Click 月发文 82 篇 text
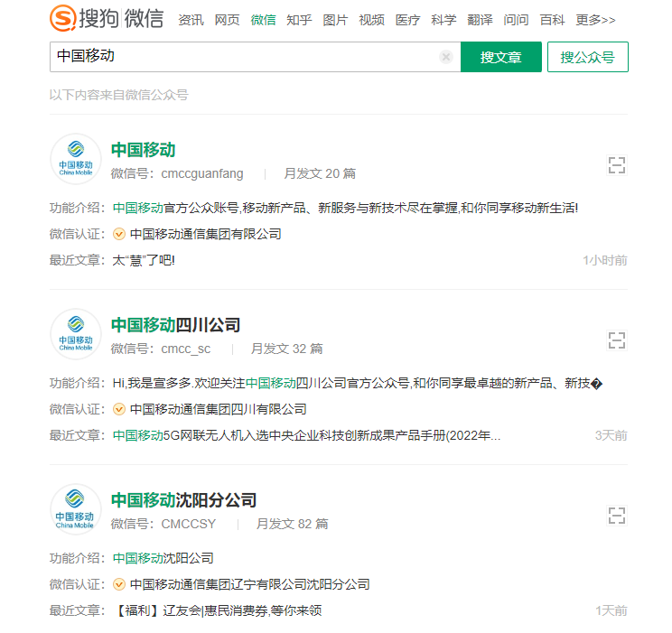The image size is (672, 633). 293,524
